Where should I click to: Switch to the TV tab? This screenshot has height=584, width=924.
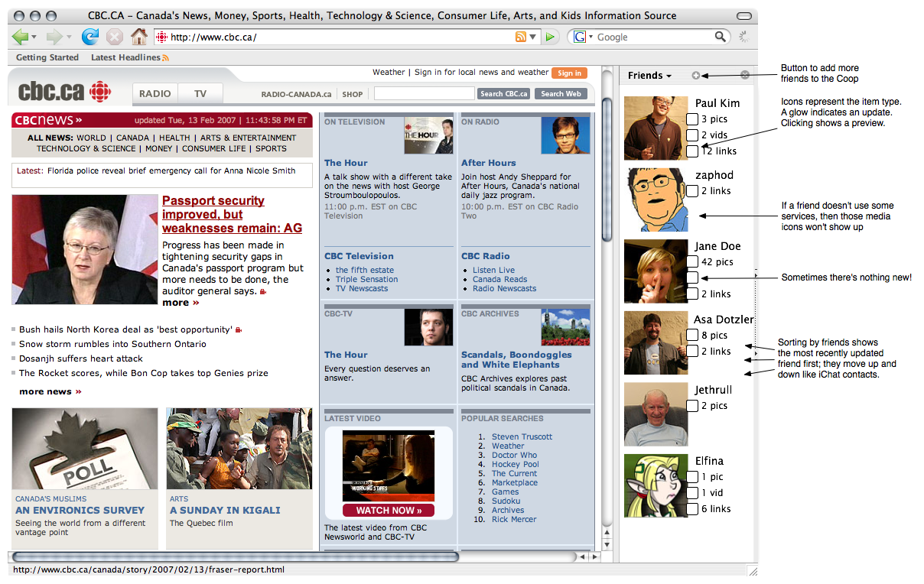[200, 93]
